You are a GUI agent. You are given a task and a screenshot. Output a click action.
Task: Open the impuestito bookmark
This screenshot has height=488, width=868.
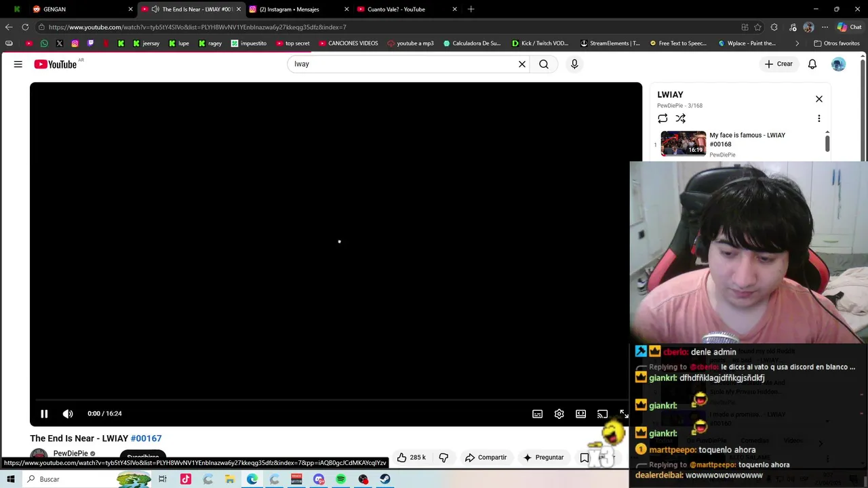coord(249,43)
